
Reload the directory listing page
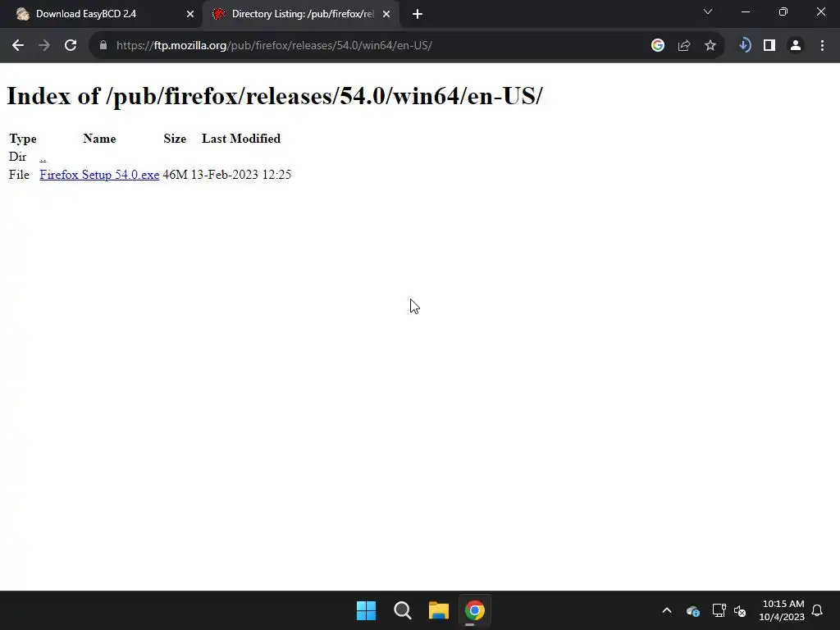point(71,46)
